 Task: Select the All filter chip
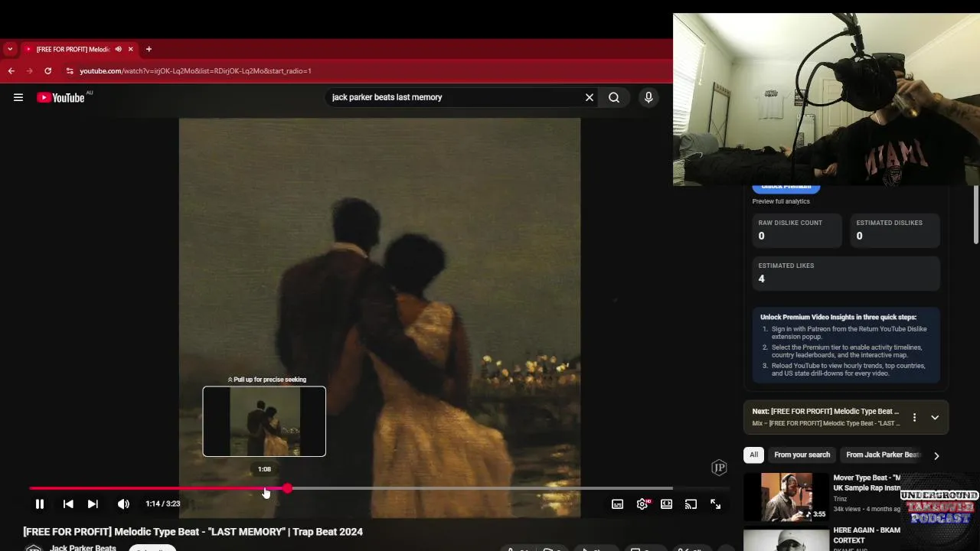754,455
